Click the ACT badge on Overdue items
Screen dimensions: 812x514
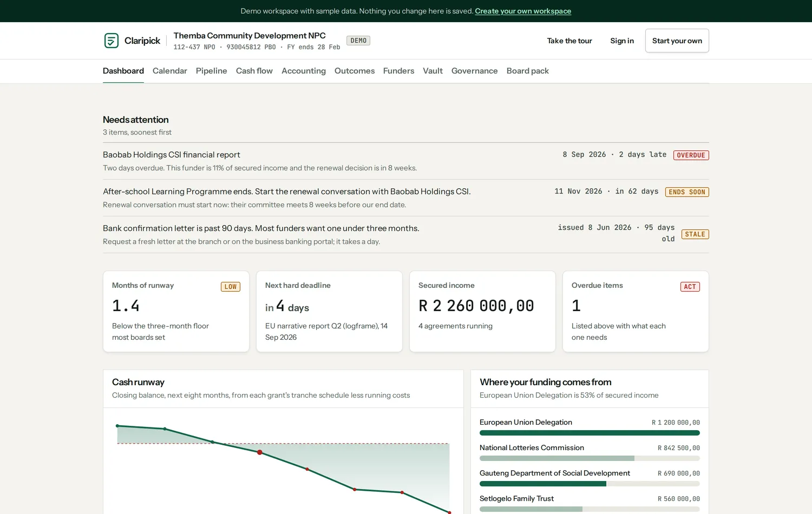[x=690, y=287]
